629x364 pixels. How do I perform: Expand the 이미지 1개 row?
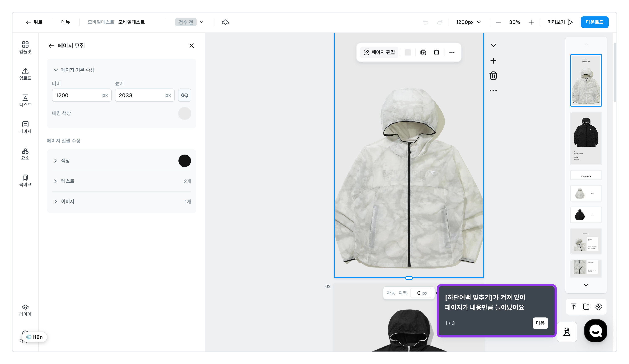[121, 202]
